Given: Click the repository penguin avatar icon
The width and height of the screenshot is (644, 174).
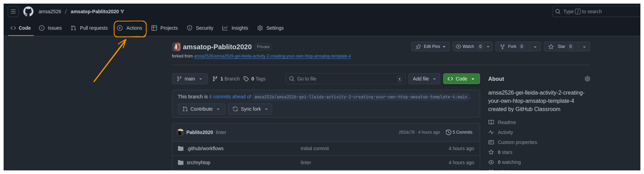Looking at the screenshot, I should [x=176, y=47].
